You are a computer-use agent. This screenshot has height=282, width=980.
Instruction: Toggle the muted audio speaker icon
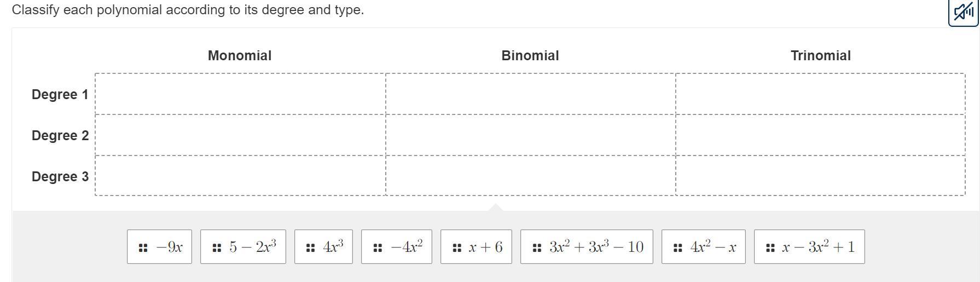coord(963,12)
